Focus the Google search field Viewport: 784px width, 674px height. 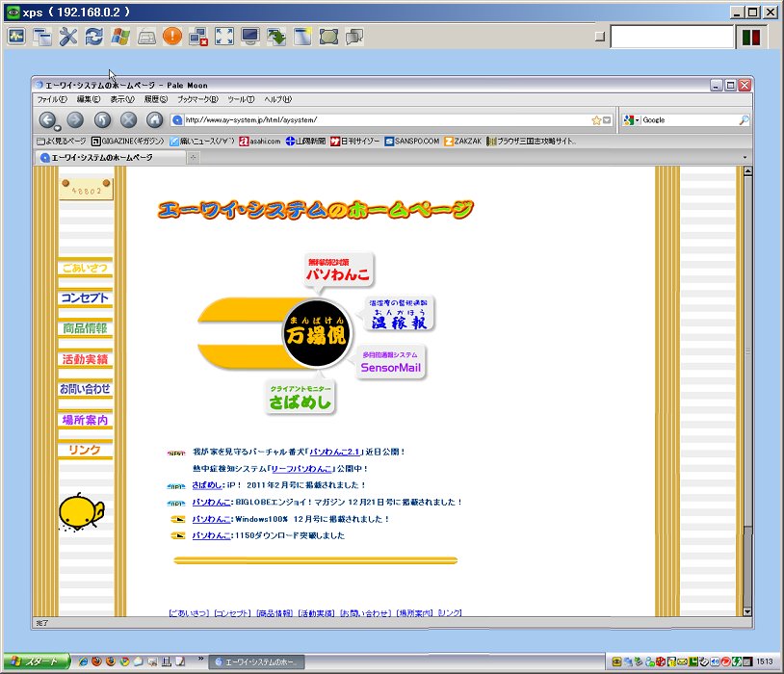690,120
